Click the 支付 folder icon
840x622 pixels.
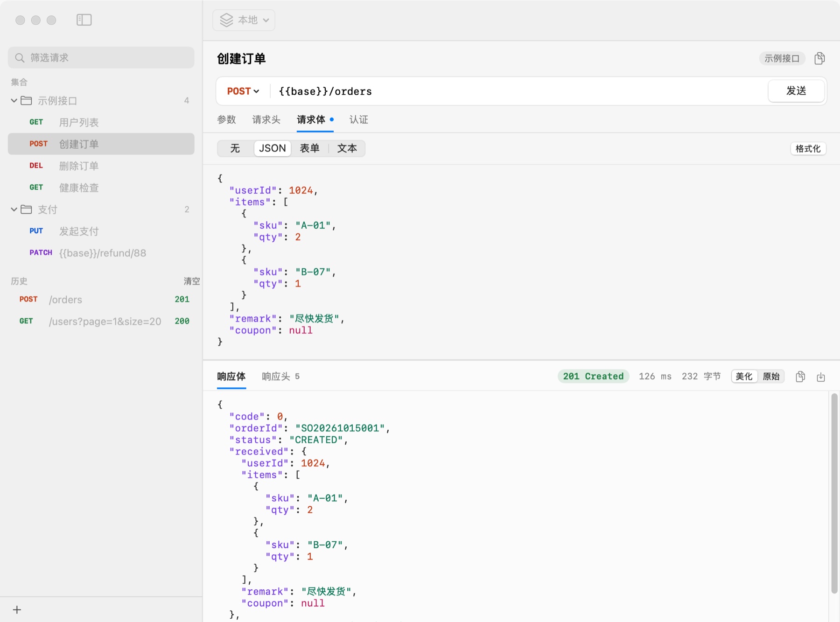(x=27, y=210)
